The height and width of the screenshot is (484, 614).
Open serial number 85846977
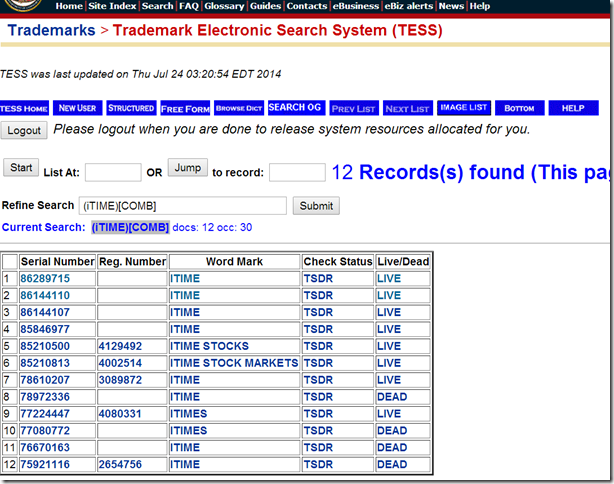[45, 329]
